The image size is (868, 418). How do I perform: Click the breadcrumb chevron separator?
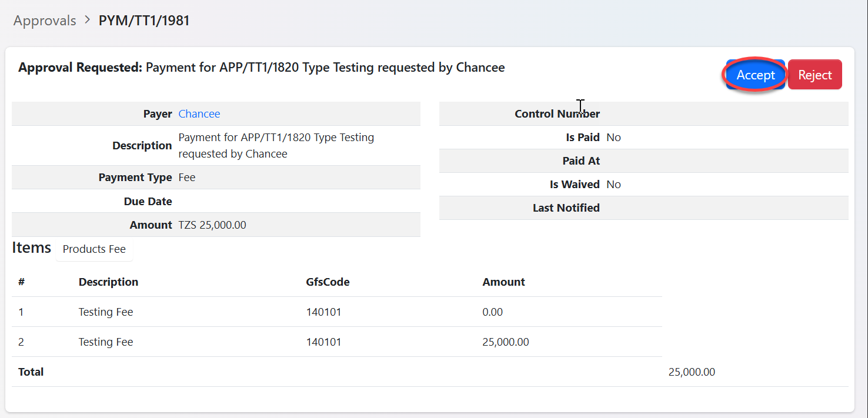pyautogui.click(x=88, y=20)
